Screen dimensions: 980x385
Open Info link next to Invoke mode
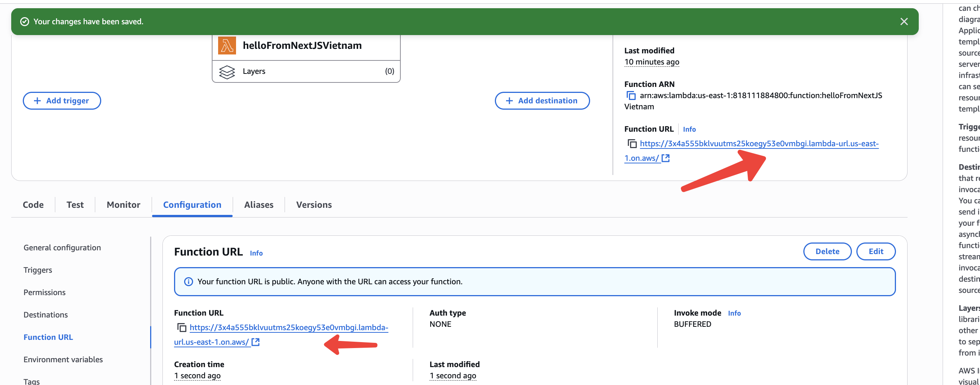[734, 313]
